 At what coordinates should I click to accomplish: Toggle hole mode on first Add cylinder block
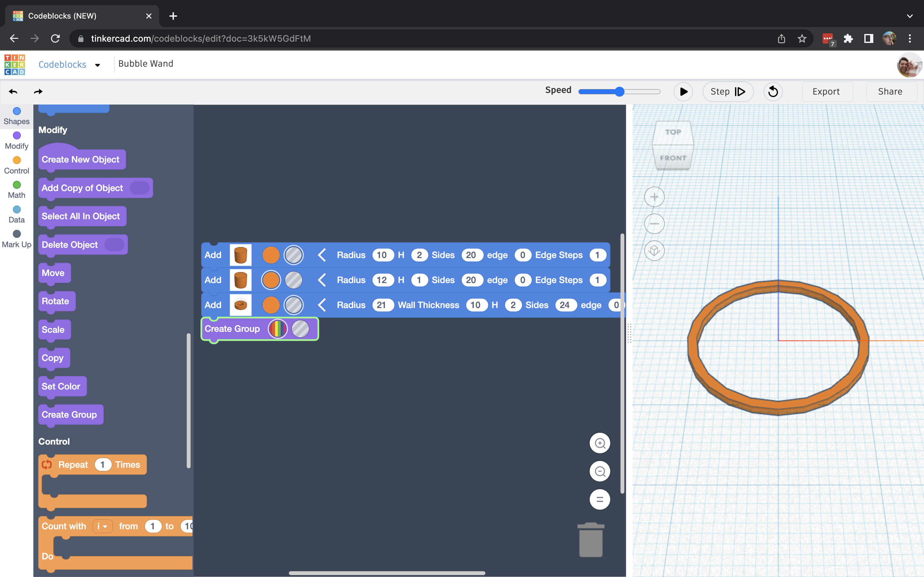tap(293, 255)
